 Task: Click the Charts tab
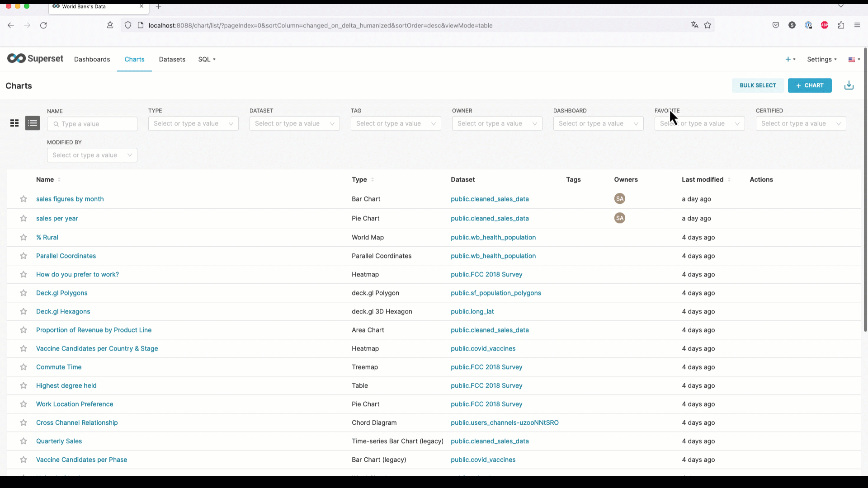[133, 59]
